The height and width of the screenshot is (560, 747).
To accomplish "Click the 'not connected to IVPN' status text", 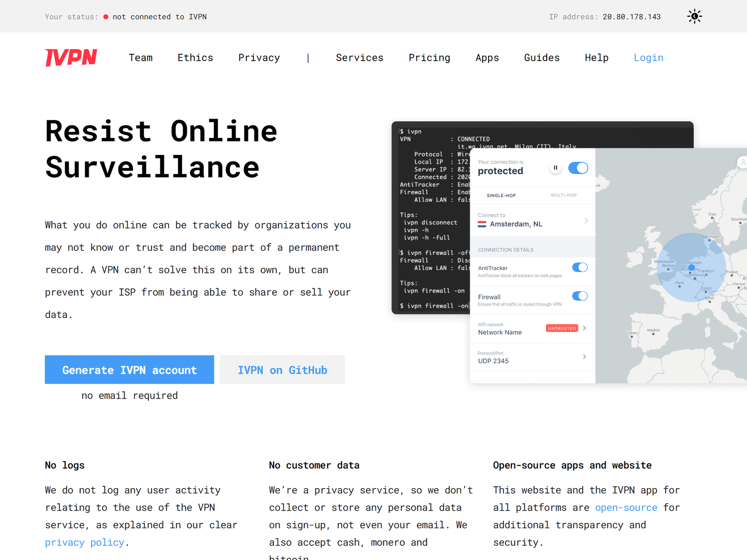I will pyautogui.click(x=159, y=17).
